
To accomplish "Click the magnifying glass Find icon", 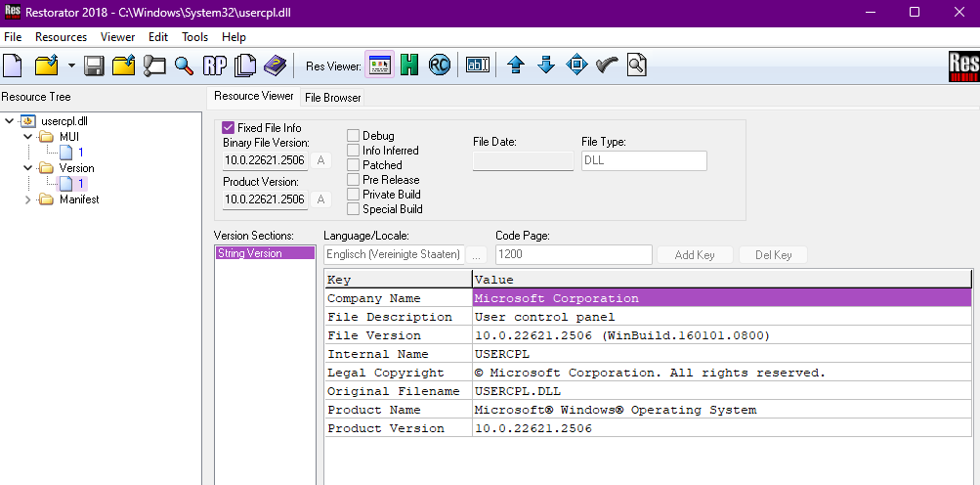I will [x=184, y=65].
